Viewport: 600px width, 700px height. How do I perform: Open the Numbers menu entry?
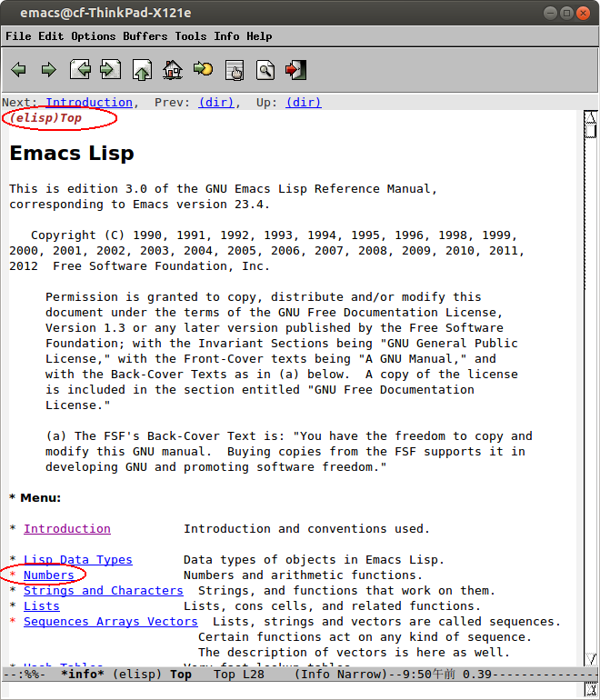pos(49,575)
